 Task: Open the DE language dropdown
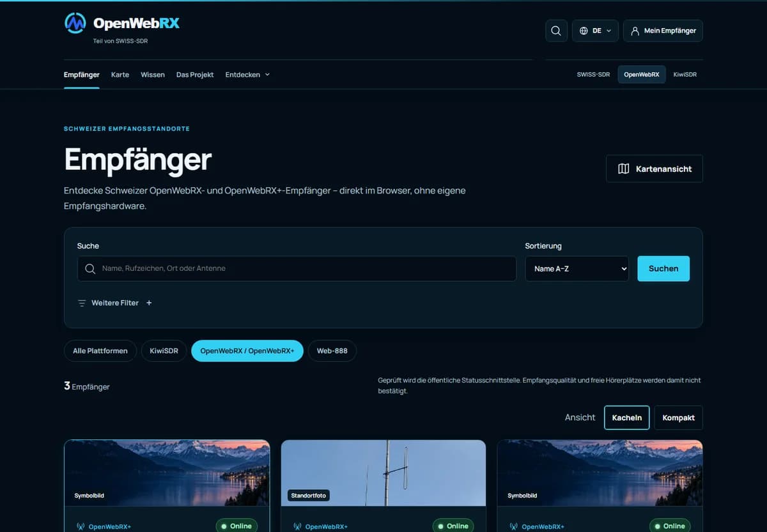click(595, 31)
